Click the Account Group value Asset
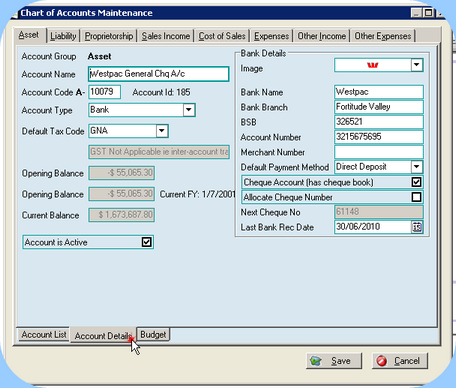The height and width of the screenshot is (388, 456). pos(99,56)
